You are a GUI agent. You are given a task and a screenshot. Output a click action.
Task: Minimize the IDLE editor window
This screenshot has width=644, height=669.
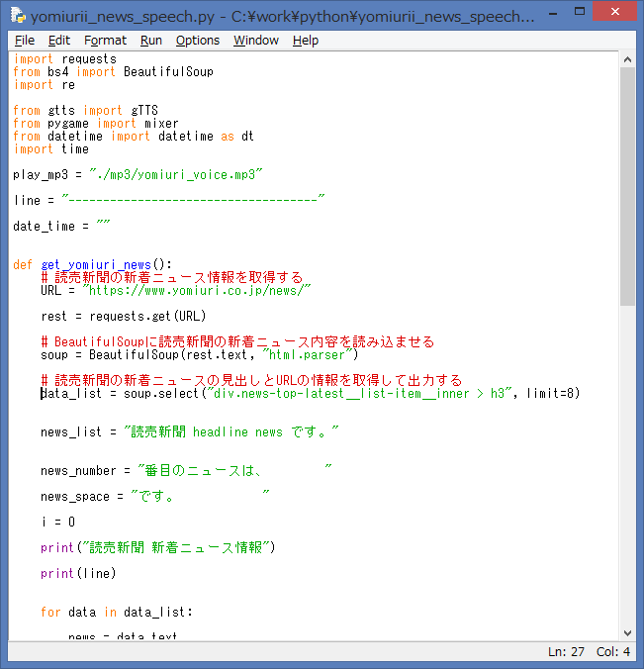click(x=554, y=14)
